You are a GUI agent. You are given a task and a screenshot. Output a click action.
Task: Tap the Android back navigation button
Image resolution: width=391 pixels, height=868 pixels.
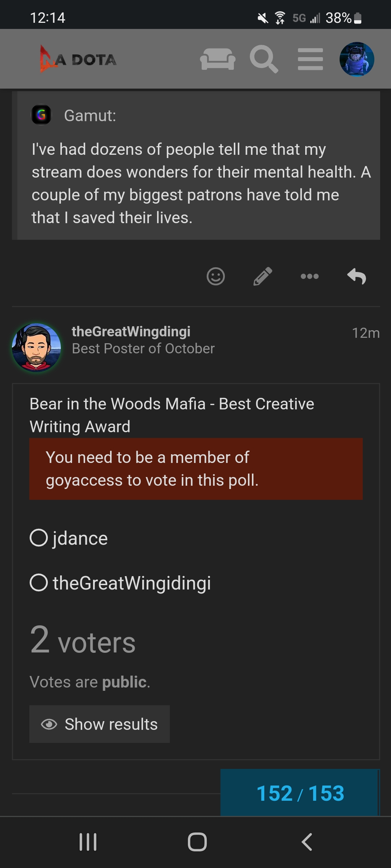pos(307,842)
